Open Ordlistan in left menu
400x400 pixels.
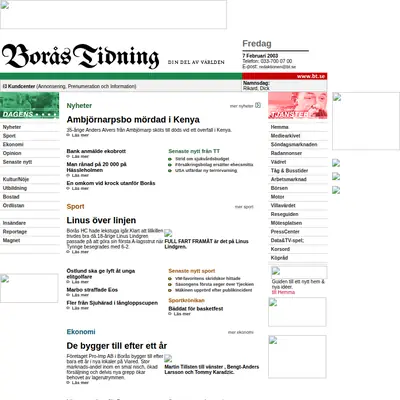[13, 205]
